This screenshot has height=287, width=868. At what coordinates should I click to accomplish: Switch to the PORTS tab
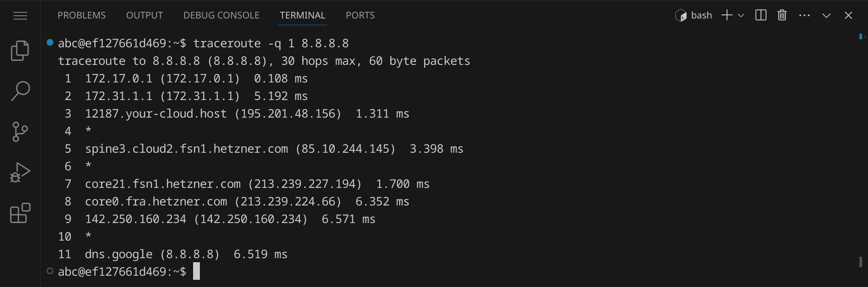point(360,15)
